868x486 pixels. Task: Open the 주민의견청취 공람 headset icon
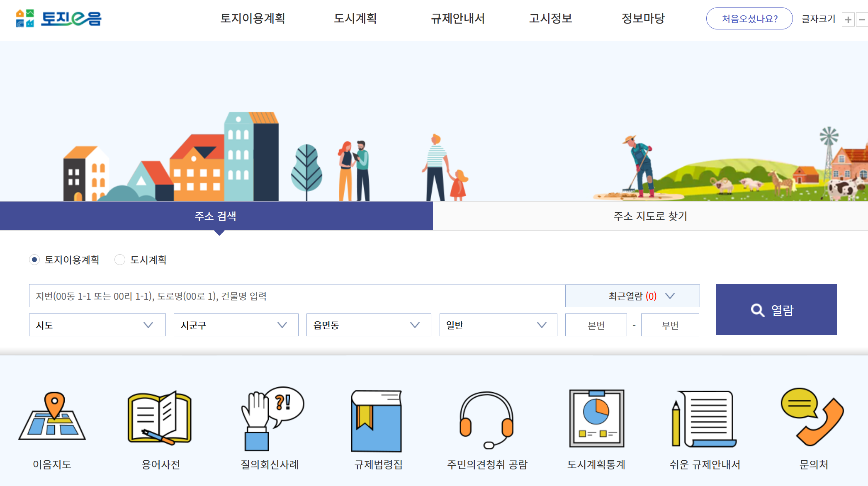486,420
